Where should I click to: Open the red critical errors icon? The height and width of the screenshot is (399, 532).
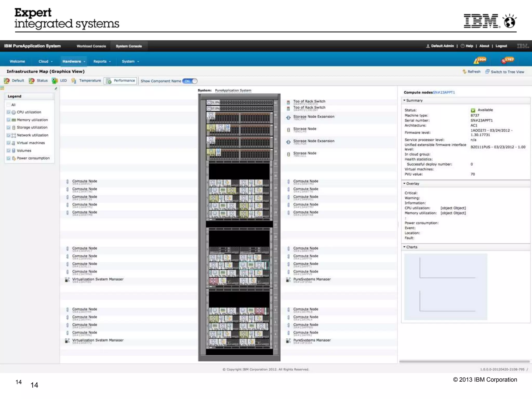pos(504,61)
